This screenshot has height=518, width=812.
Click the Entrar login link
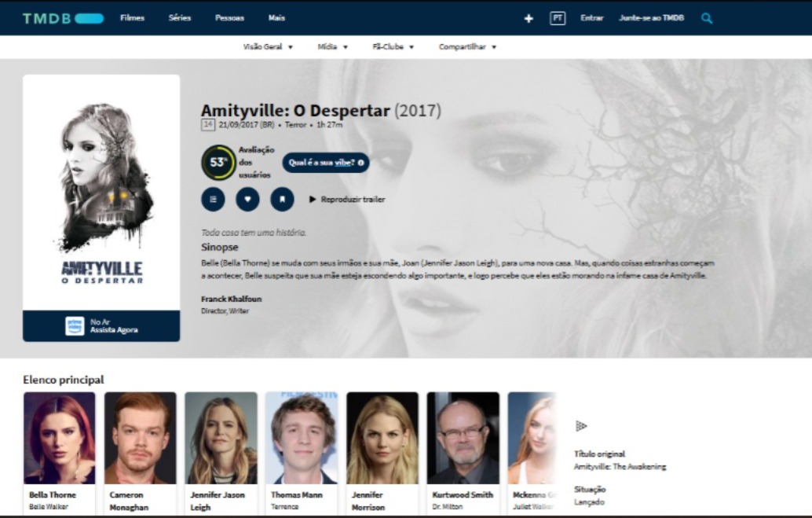pos(591,18)
